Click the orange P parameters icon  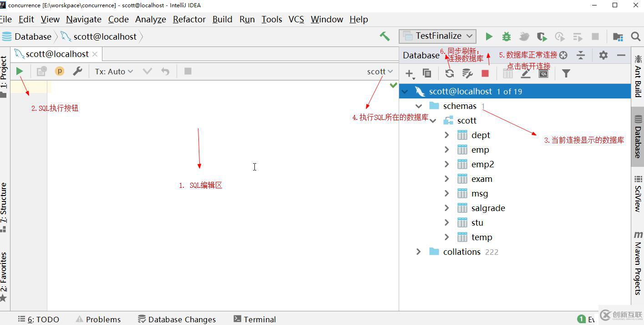tap(60, 71)
